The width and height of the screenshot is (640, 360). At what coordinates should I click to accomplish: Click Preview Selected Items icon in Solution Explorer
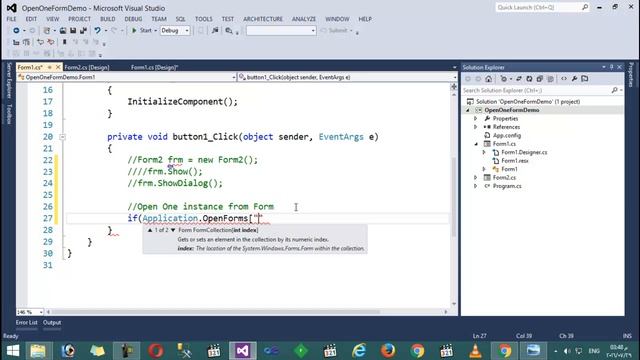(585, 79)
